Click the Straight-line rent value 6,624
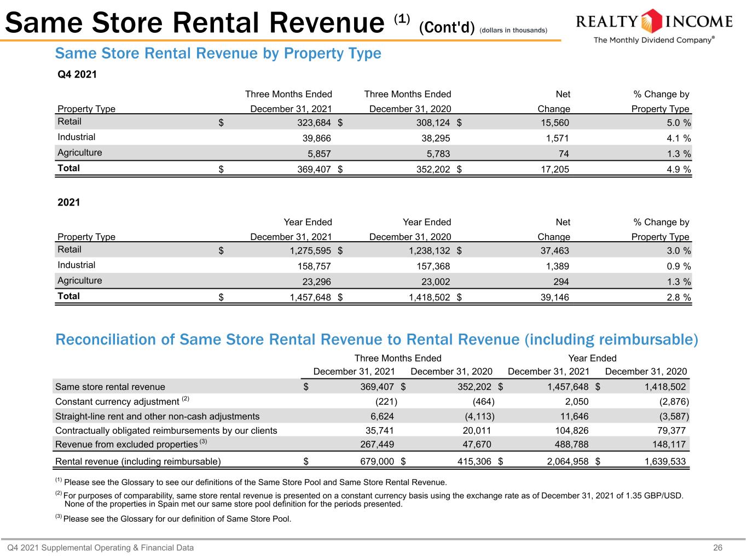 tap(382, 417)
